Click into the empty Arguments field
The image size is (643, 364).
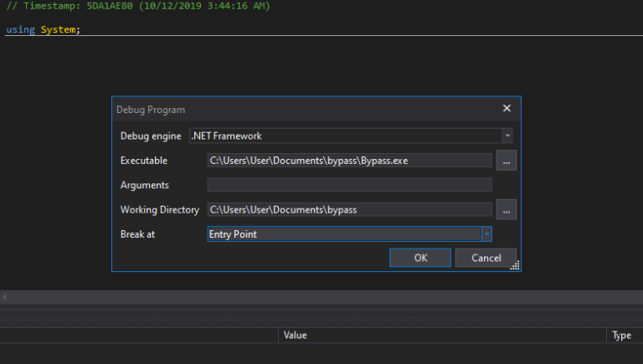(349, 185)
